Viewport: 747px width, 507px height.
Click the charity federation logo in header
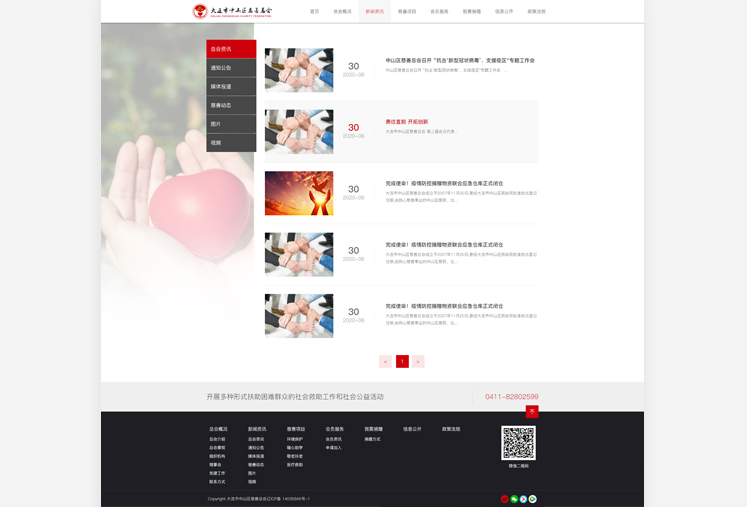point(232,11)
